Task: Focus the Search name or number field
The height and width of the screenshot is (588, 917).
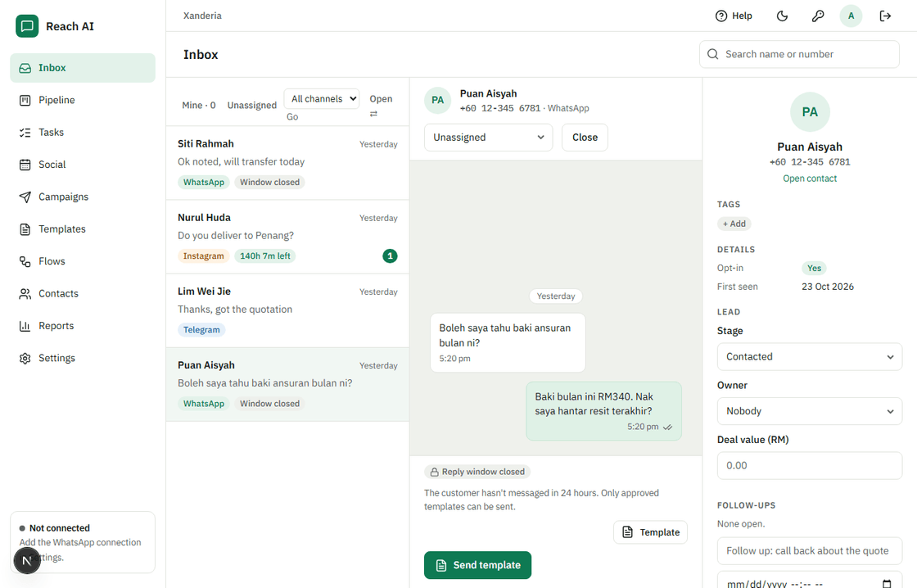Action: click(x=799, y=54)
